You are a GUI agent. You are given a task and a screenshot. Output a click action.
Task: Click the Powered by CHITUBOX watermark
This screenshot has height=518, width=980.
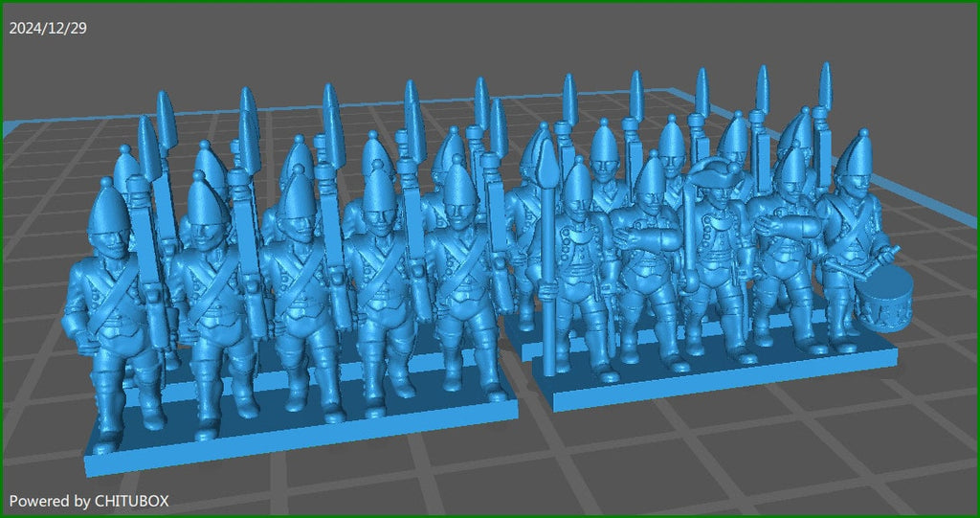[89, 500]
